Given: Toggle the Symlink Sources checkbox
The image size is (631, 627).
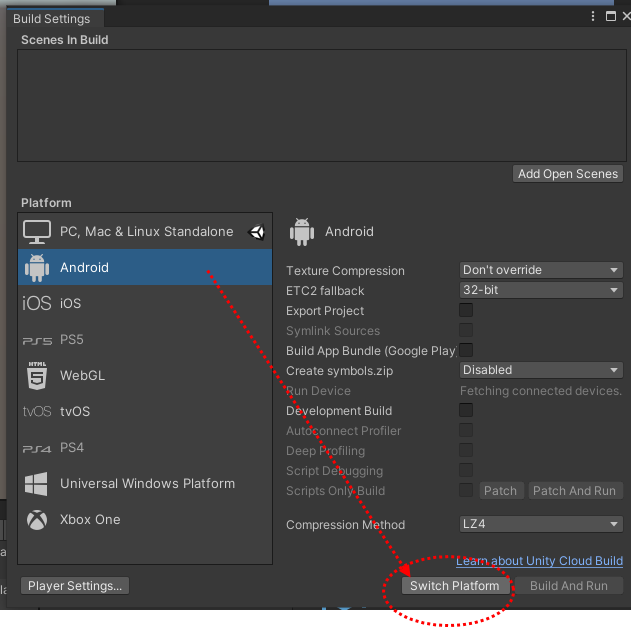Looking at the screenshot, I should coord(466,330).
